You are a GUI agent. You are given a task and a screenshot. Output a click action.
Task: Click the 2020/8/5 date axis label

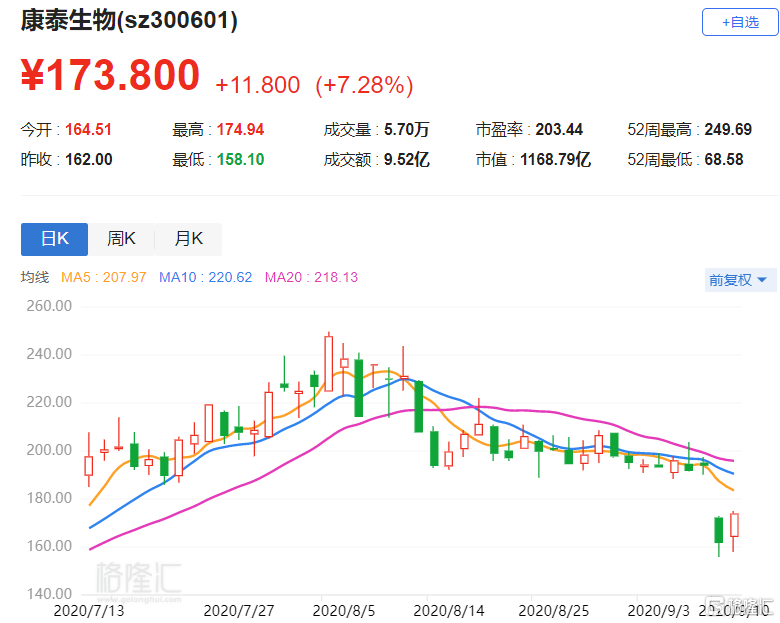(x=344, y=611)
